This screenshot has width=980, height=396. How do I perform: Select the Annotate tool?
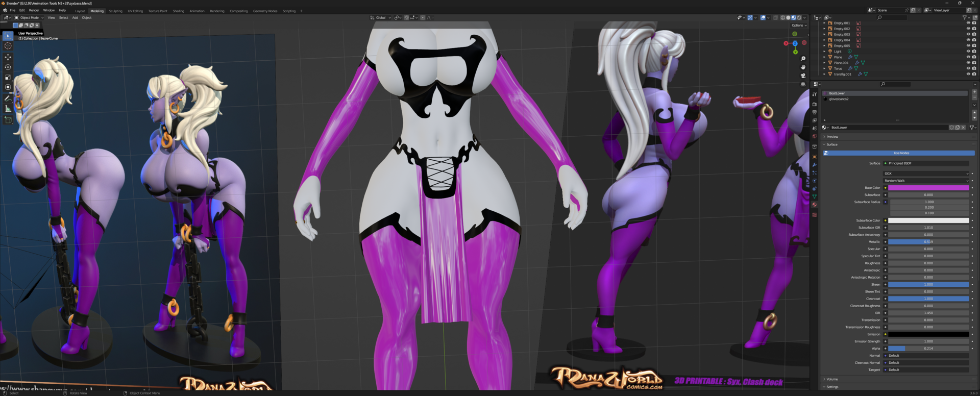click(x=8, y=98)
